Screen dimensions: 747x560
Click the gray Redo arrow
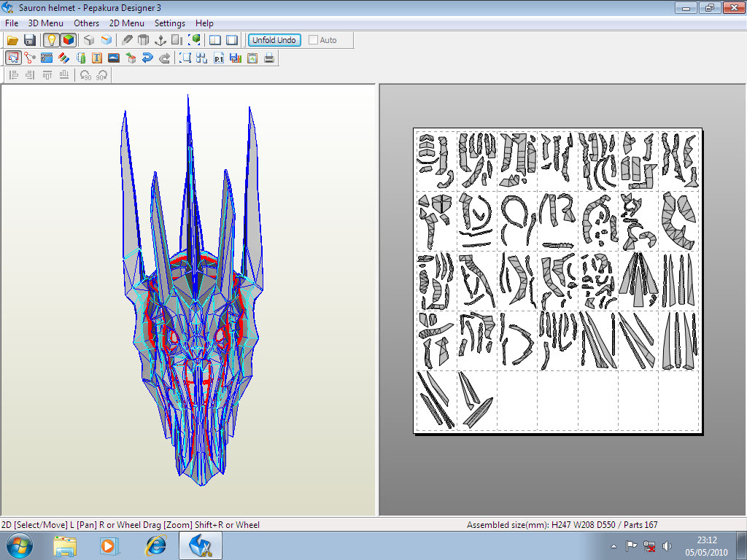(164, 58)
